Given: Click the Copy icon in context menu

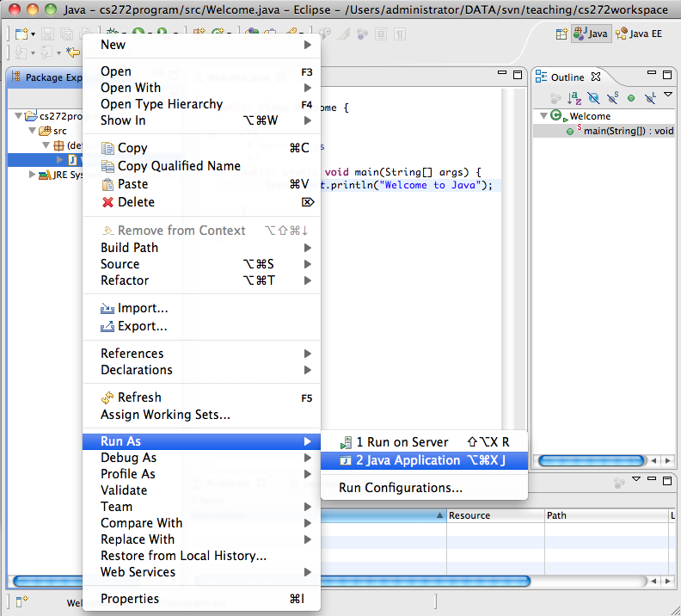Looking at the screenshot, I should (x=107, y=148).
